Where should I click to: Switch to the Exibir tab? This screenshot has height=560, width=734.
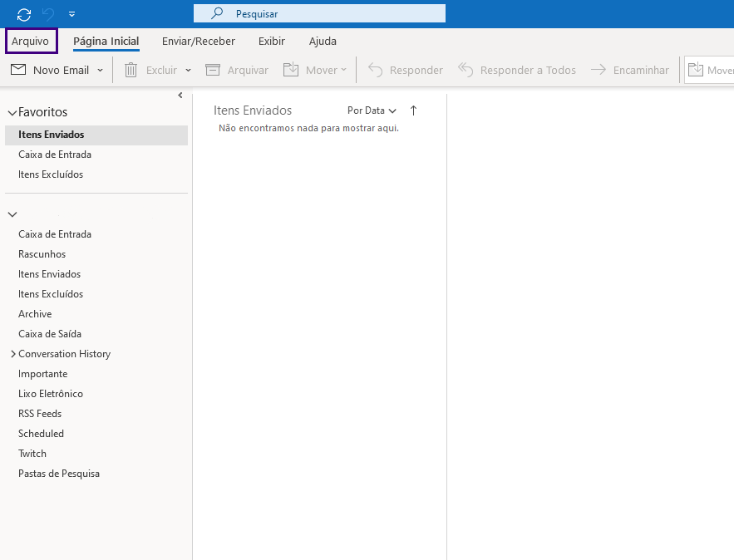[x=272, y=42]
